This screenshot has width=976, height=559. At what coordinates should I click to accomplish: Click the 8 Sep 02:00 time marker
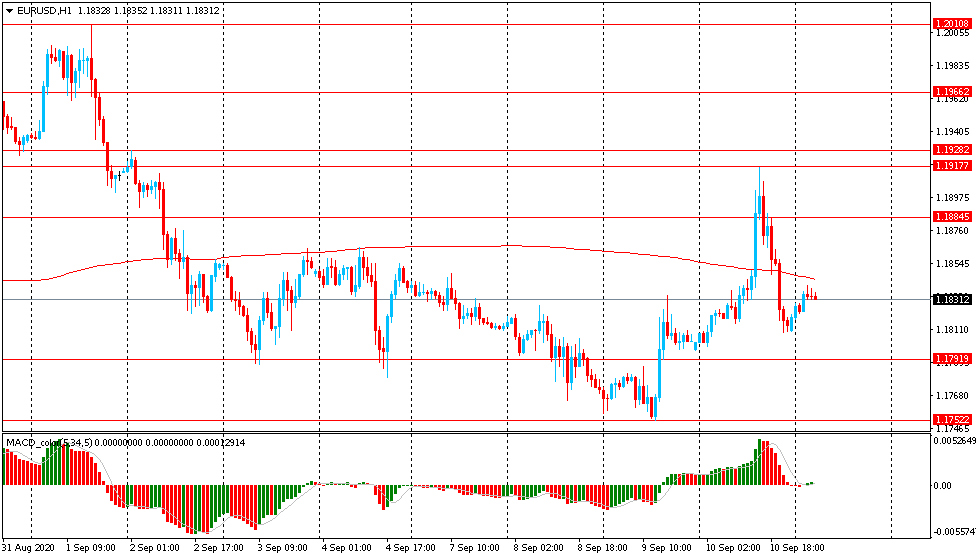click(537, 548)
